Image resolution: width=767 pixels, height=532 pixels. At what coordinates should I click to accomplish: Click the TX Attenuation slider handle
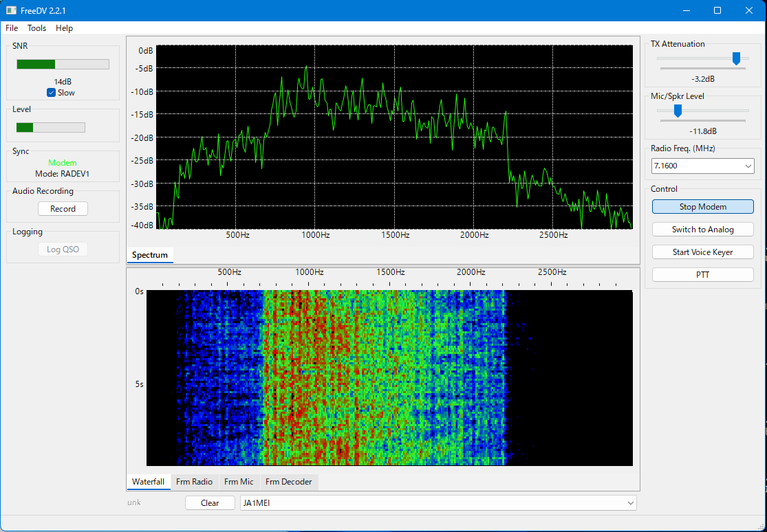(x=736, y=59)
